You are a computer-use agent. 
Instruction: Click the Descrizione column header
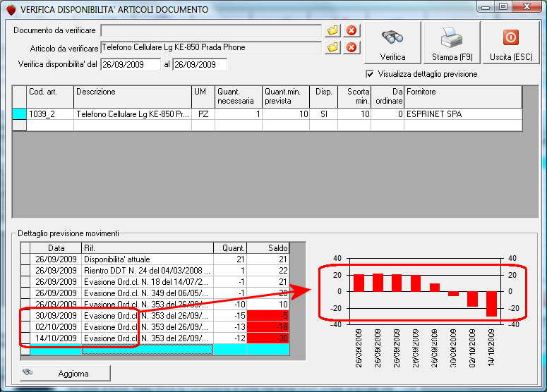[x=133, y=97]
